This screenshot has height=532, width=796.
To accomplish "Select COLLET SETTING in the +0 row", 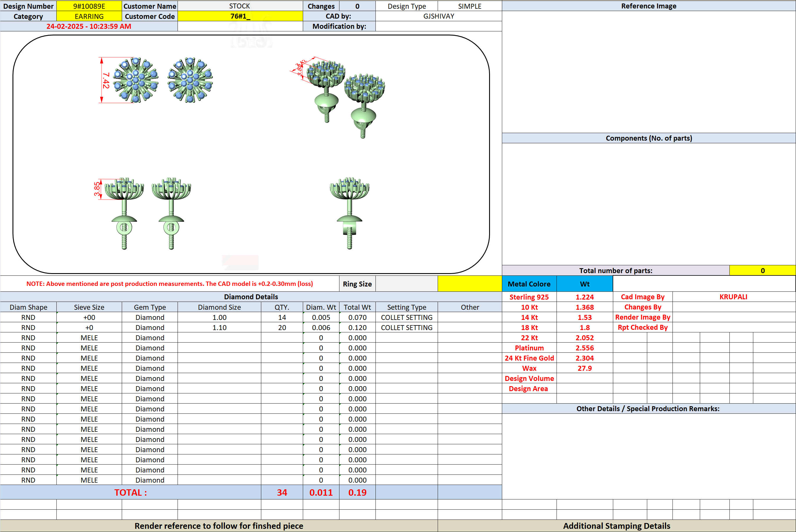I will 407,327.
